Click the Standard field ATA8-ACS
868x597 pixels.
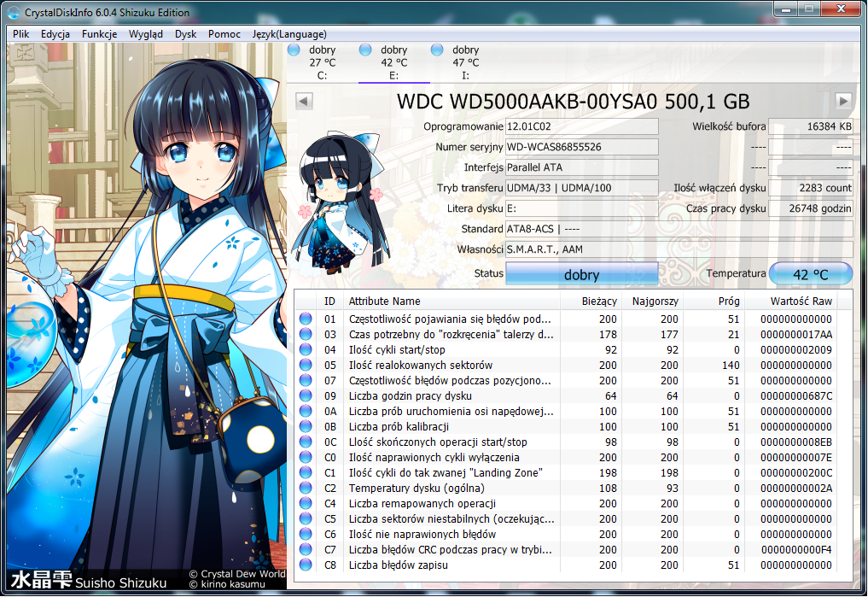point(679,229)
